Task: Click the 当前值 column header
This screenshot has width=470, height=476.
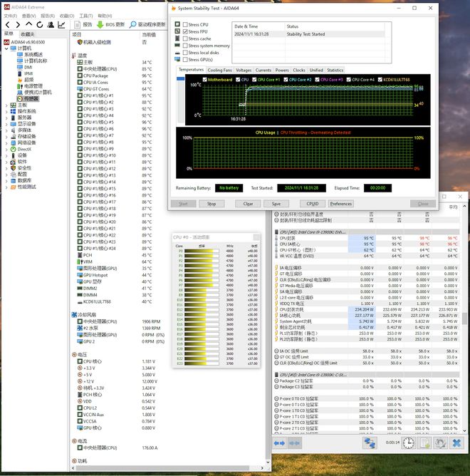Action: [x=149, y=35]
